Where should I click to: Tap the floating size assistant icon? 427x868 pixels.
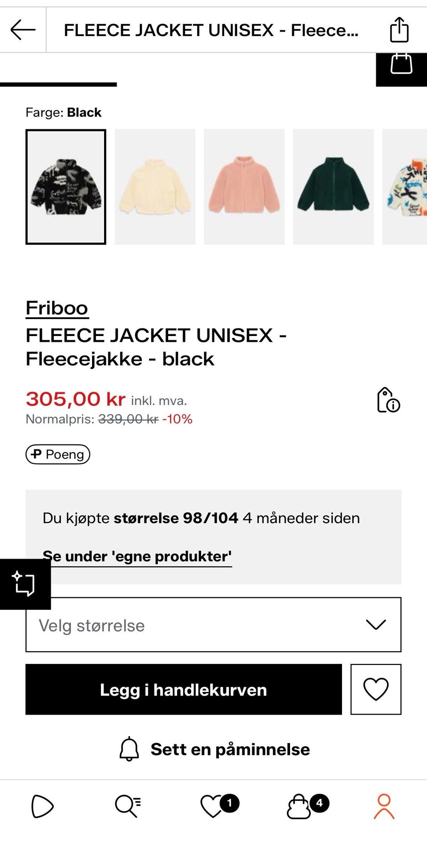(25, 584)
